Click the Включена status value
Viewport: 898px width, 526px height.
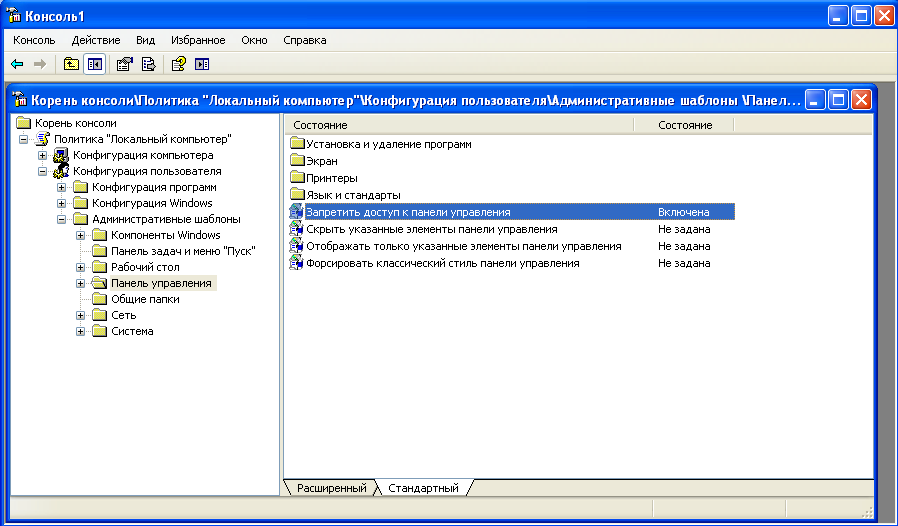click(684, 212)
